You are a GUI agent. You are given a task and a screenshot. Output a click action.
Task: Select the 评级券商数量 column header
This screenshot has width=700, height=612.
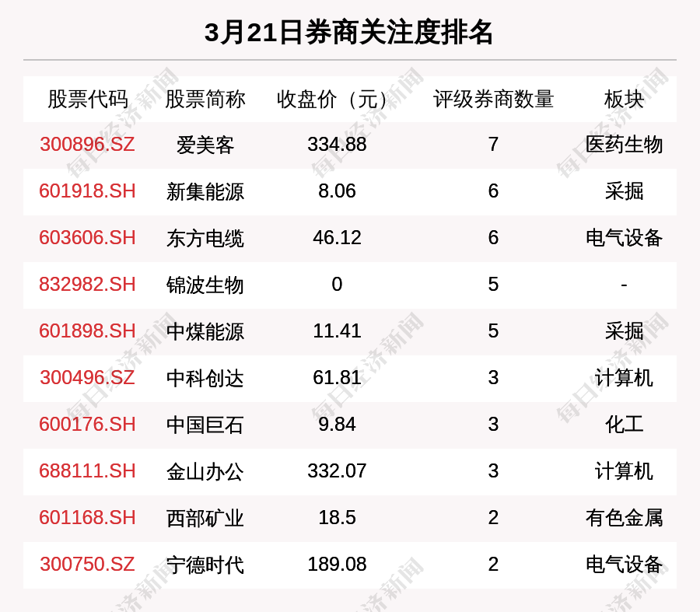point(493,99)
